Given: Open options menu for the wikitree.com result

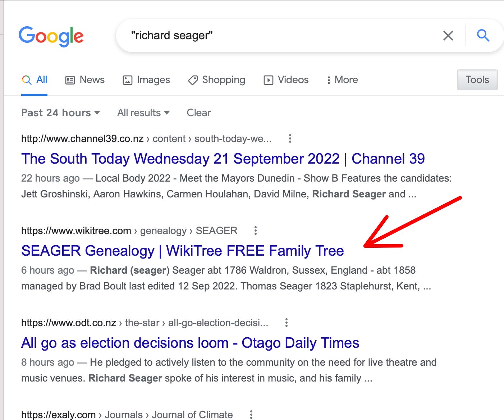Looking at the screenshot, I should tap(256, 230).
